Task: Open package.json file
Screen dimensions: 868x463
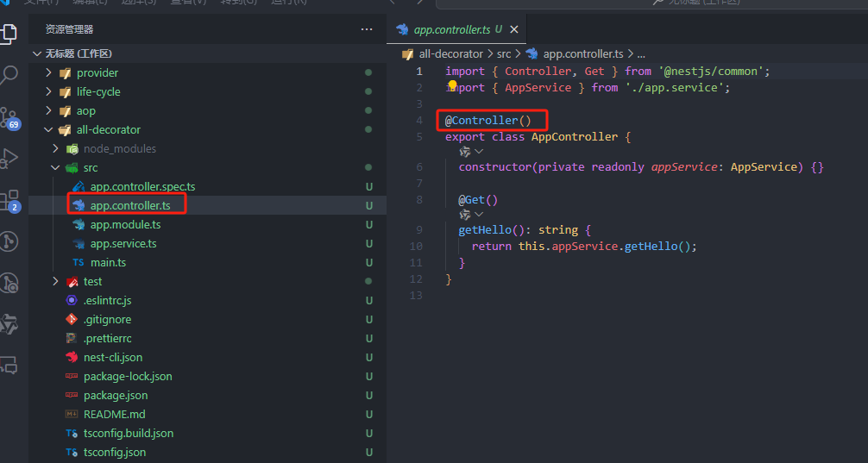Action: click(x=116, y=396)
